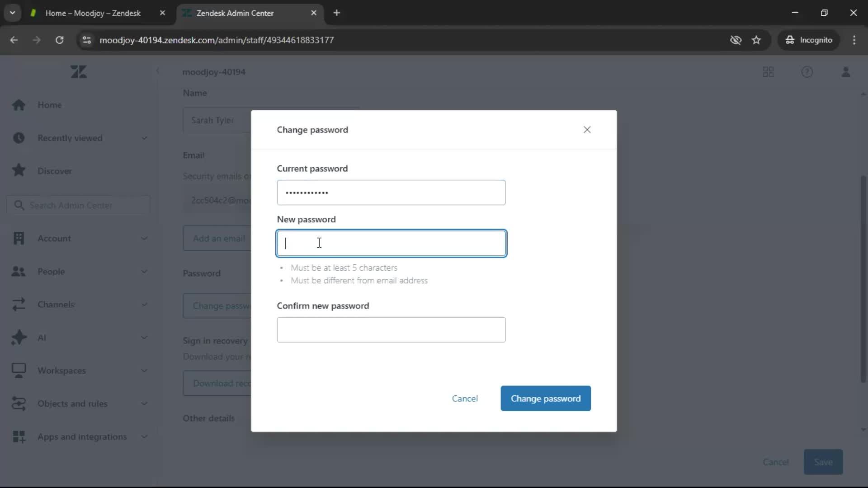
Task: Expand the Recently viewed chevron
Action: point(144,138)
